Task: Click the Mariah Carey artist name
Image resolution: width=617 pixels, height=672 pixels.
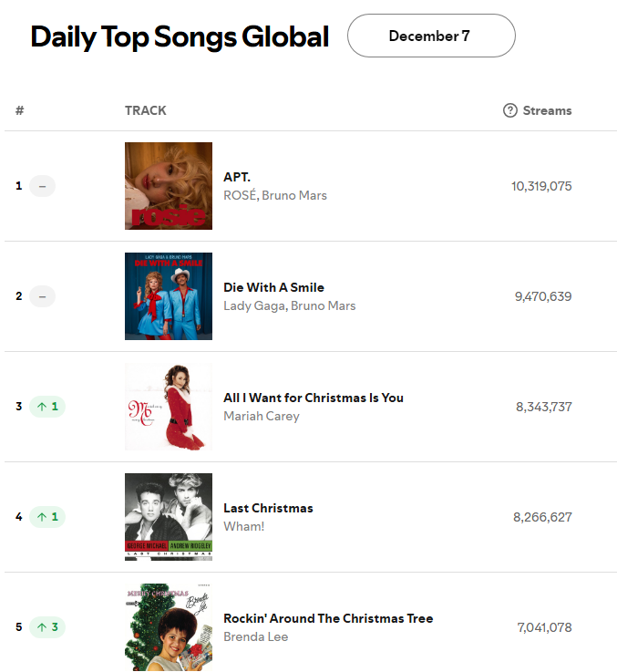Action: tap(262, 416)
